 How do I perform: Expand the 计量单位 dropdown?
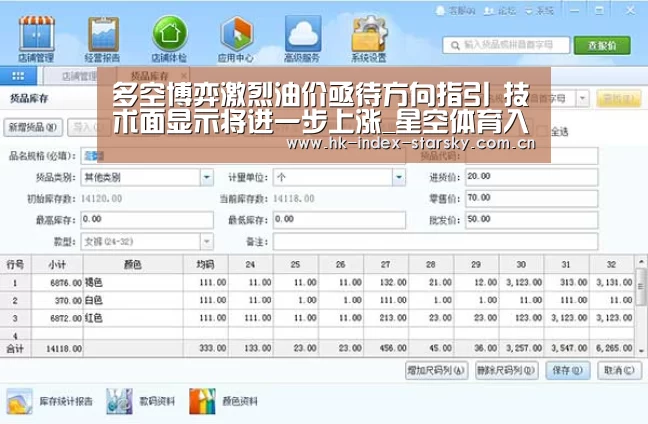399,178
